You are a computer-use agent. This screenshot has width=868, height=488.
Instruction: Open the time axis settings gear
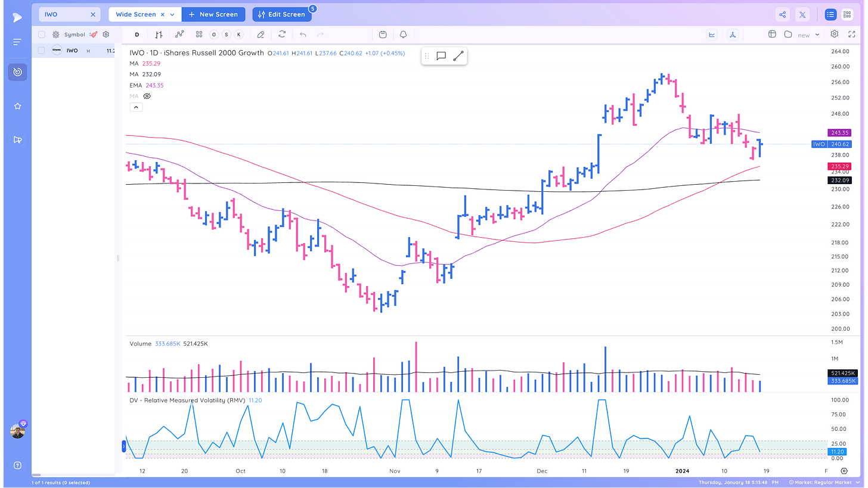[x=844, y=471]
